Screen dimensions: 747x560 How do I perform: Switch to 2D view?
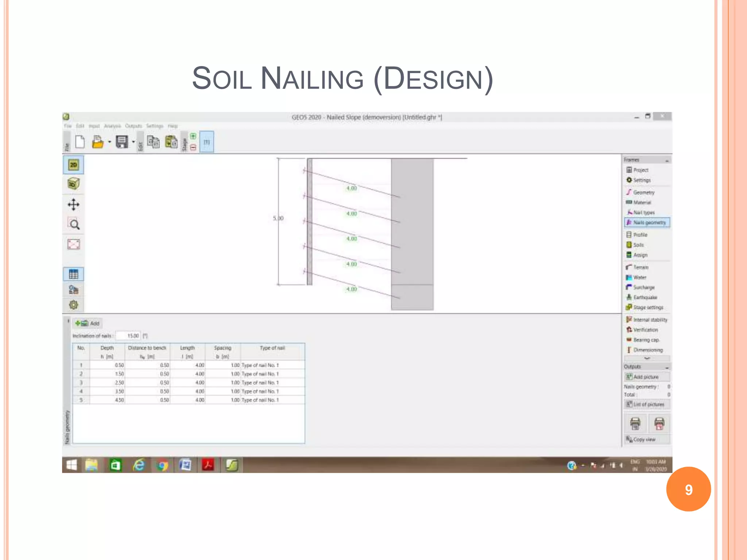pos(73,165)
